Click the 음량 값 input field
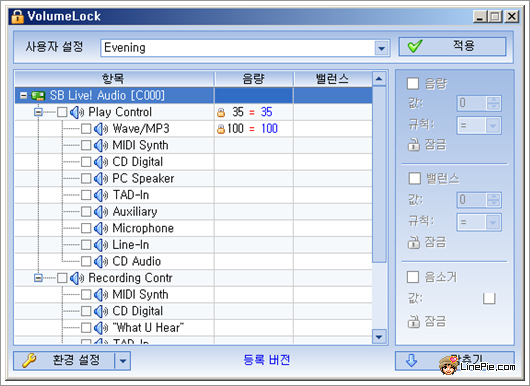Screen dimensions: 530x386 coord(472,103)
